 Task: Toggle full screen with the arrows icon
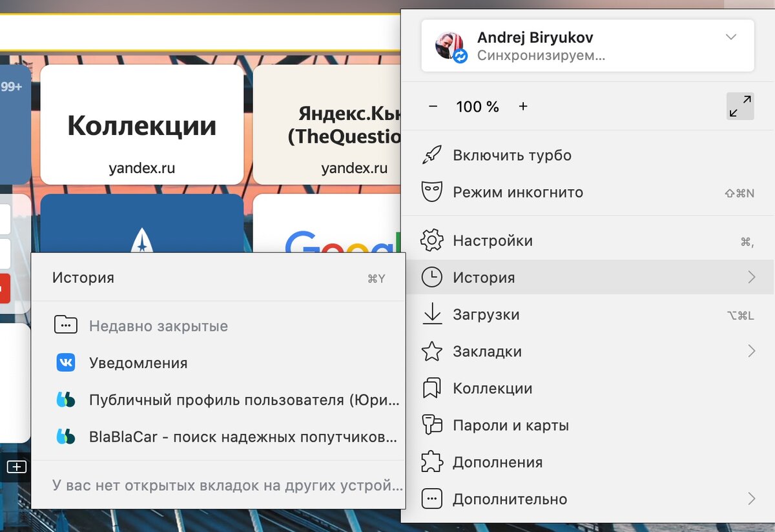740,107
